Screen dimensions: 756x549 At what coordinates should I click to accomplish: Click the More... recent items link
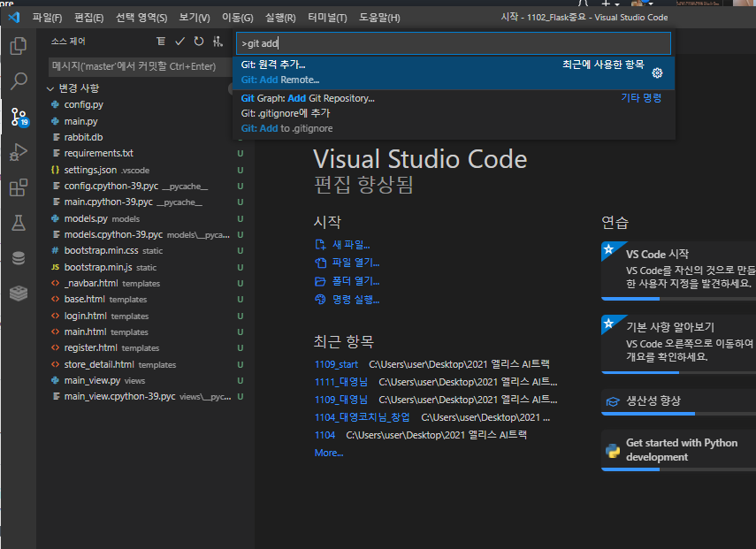point(329,454)
